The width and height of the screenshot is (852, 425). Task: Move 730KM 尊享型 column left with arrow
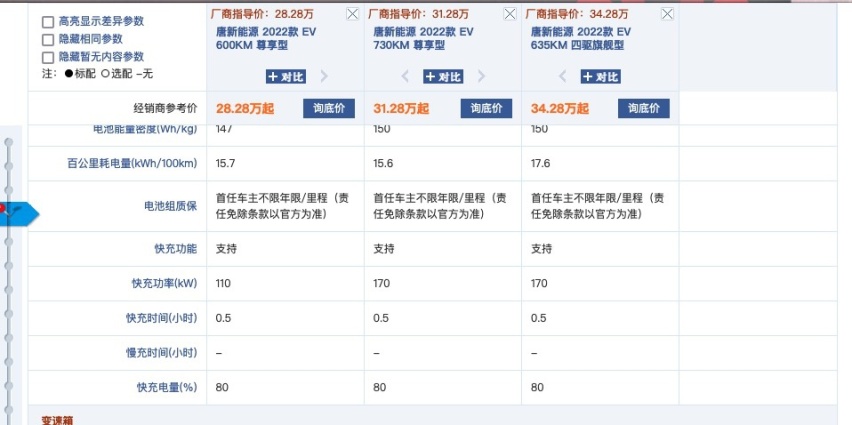[405, 77]
